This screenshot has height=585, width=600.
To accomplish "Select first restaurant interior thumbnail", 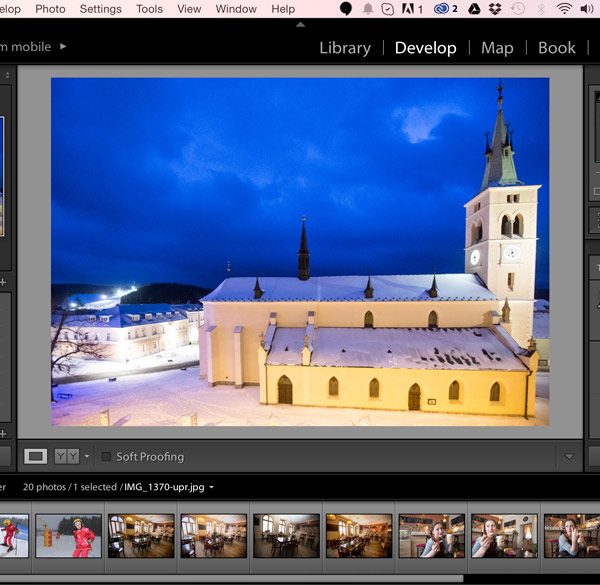I will [x=141, y=536].
